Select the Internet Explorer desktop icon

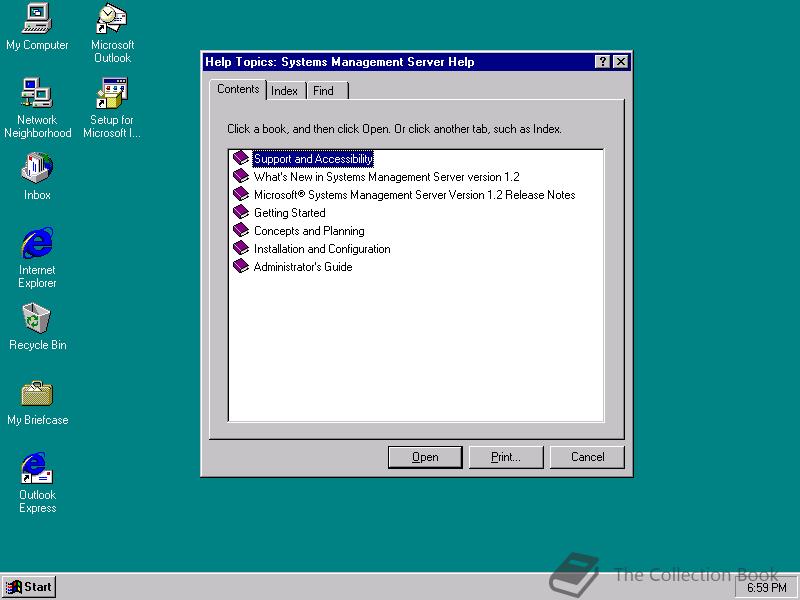pos(37,258)
